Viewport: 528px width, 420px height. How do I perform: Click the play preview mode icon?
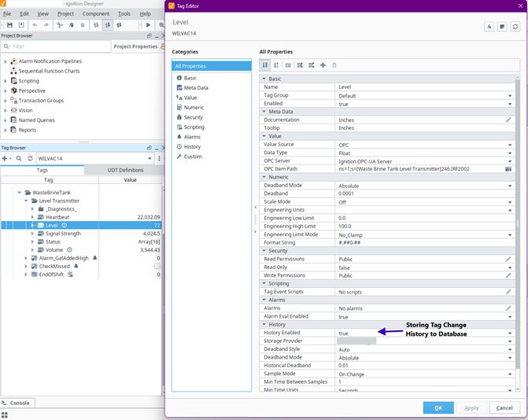click(x=149, y=25)
